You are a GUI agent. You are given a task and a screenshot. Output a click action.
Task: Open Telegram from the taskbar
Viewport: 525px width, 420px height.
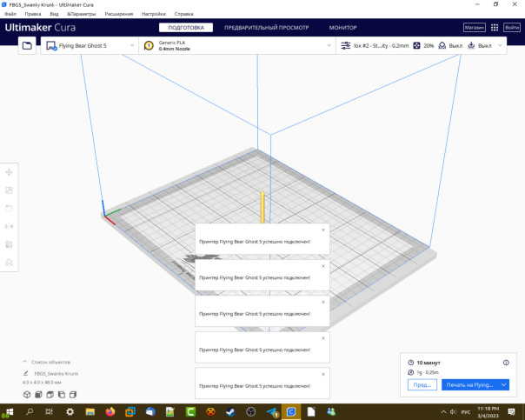[x=271, y=411]
